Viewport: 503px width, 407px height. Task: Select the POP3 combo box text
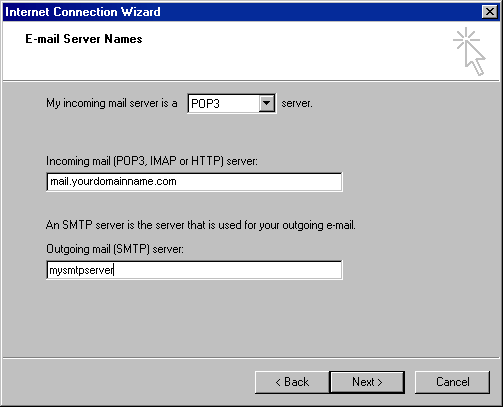tap(205, 104)
